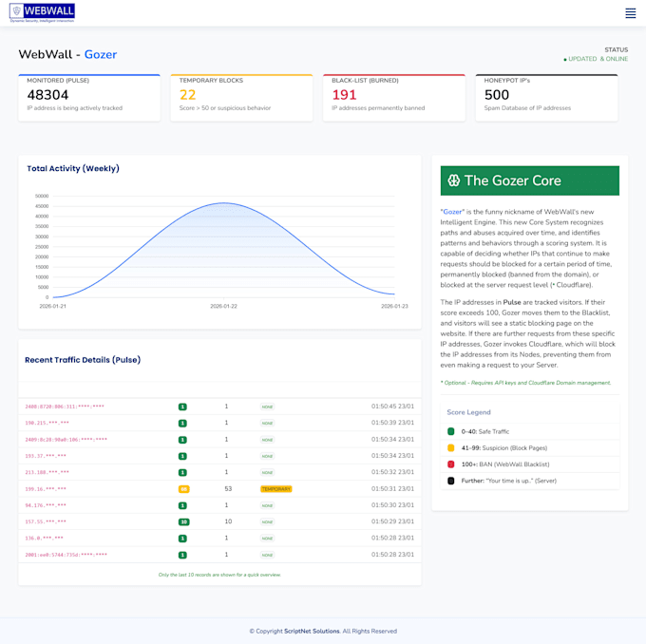Select IP row 193.37.***.***
This screenshot has width=646, height=644.
[219, 456]
